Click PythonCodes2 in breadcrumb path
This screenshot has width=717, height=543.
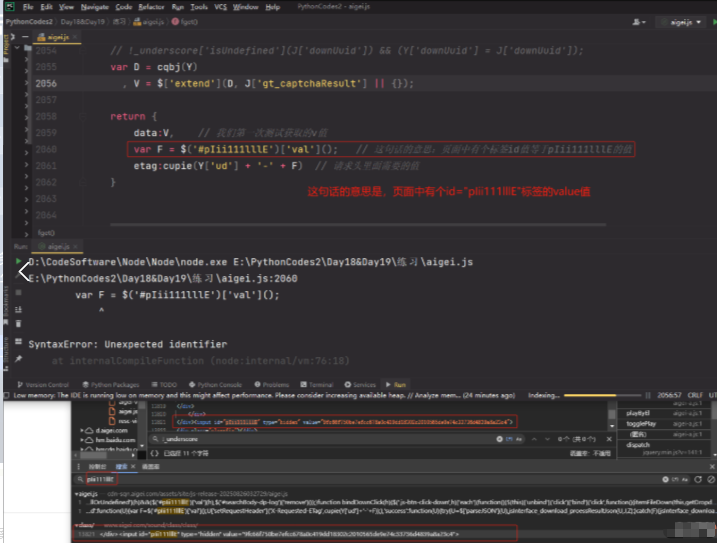(x=29, y=22)
